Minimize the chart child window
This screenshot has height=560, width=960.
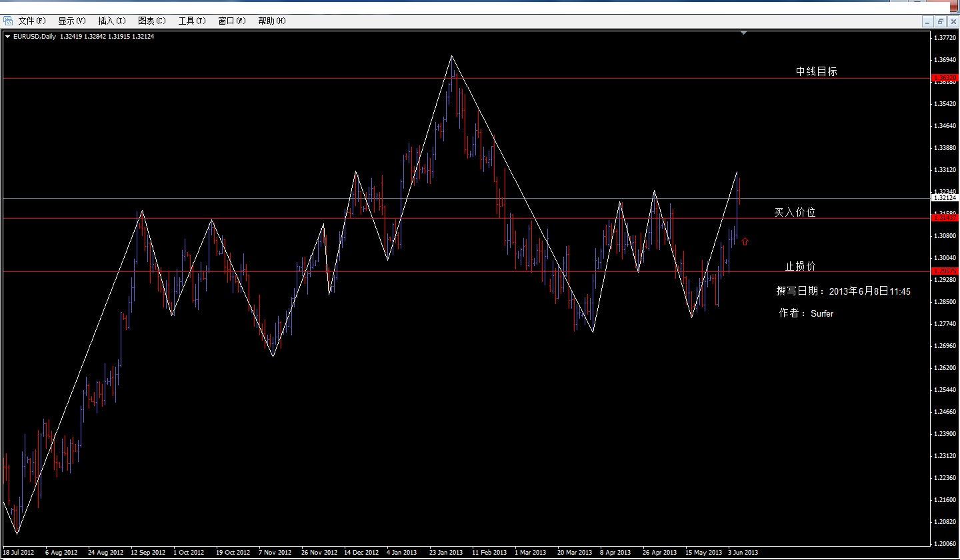point(927,21)
